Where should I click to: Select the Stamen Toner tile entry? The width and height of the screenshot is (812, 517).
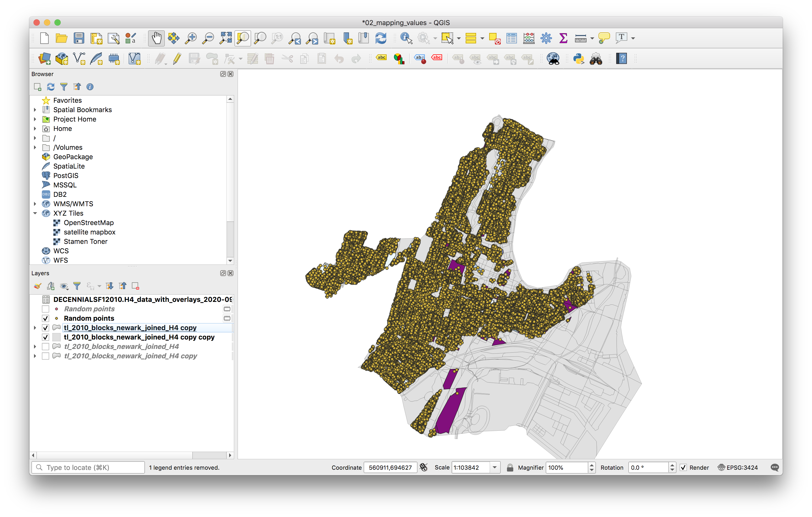point(85,242)
